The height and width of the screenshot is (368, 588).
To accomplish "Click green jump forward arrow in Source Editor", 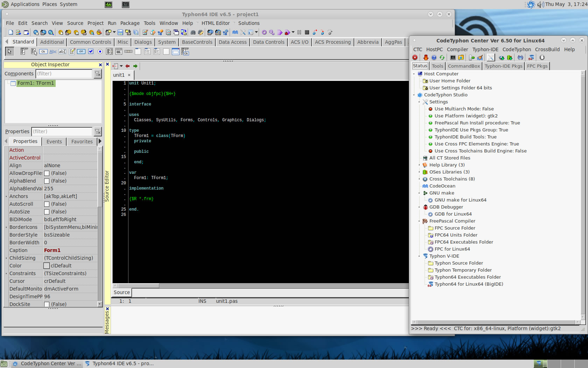I will (x=135, y=66).
